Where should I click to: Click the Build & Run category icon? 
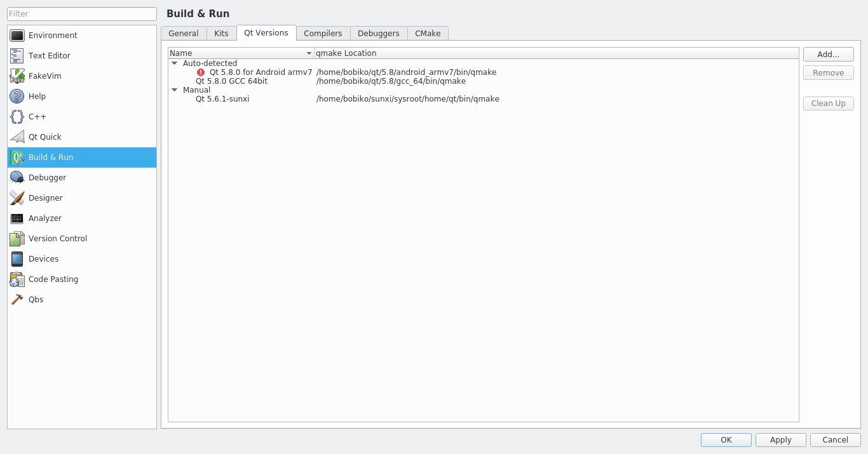(17, 157)
